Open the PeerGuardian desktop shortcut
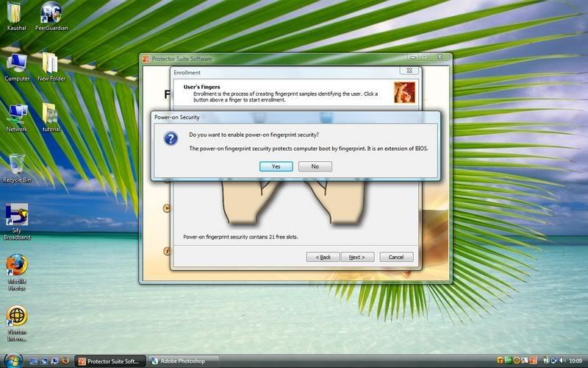This screenshot has width=588, height=368. pyautogui.click(x=51, y=16)
